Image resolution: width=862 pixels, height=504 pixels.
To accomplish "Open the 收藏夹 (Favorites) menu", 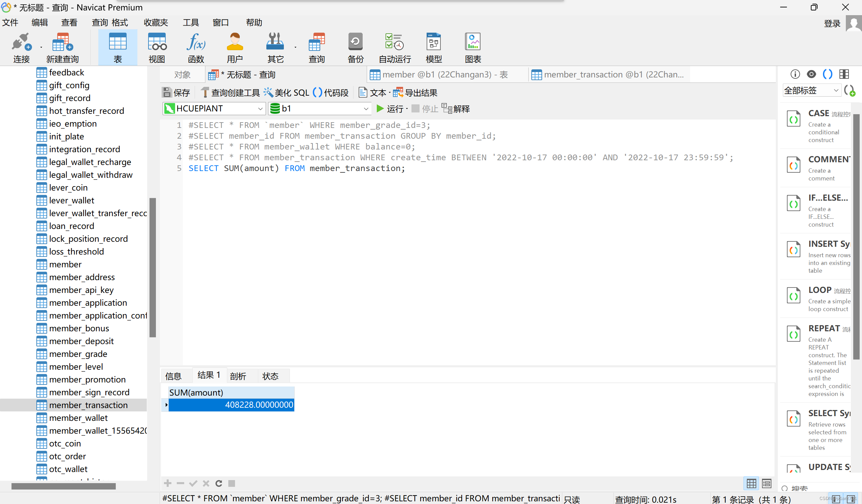I will click(156, 23).
